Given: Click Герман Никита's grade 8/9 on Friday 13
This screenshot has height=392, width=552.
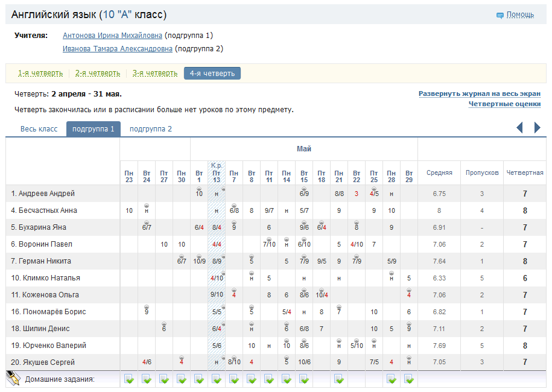Looking at the screenshot, I should pos(217,261).
